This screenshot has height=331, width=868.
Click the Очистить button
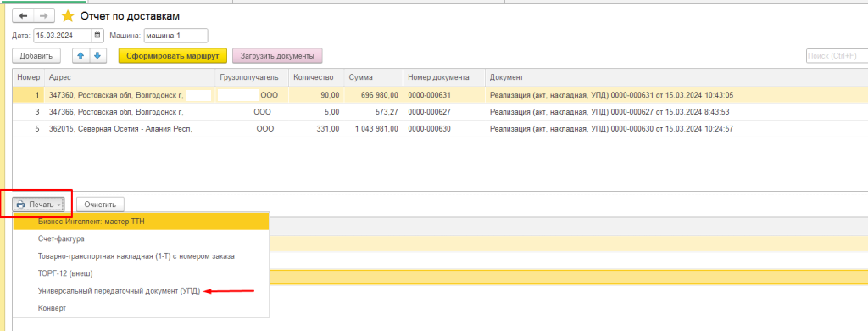(x=100, y=205)
